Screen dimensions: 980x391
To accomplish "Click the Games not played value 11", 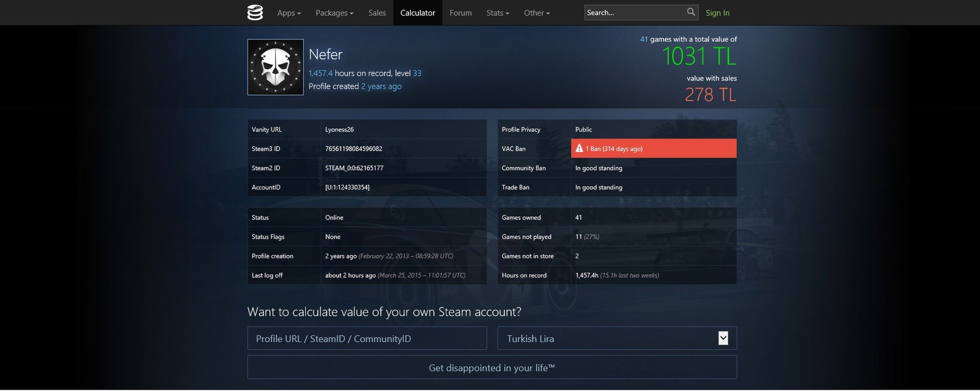I will tap(579, 236).
